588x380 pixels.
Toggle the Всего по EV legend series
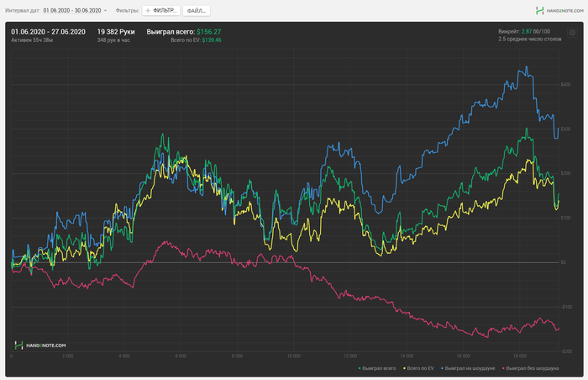(418, 368)
